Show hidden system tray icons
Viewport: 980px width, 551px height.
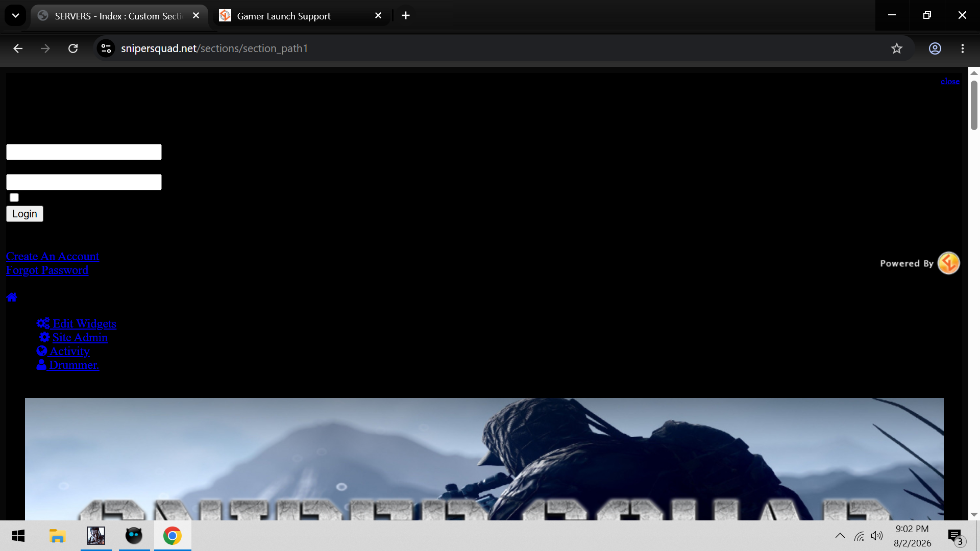tap(840, 536)
